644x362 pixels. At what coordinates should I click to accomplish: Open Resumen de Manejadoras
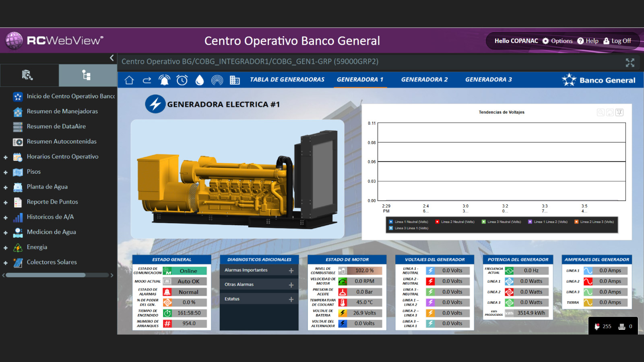pos(62,111)
